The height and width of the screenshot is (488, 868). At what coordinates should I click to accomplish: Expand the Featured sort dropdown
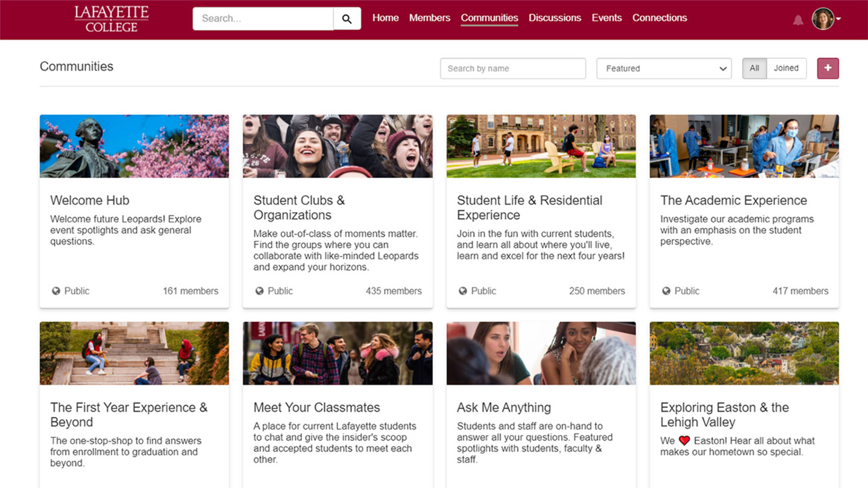[x=664, y=69]
